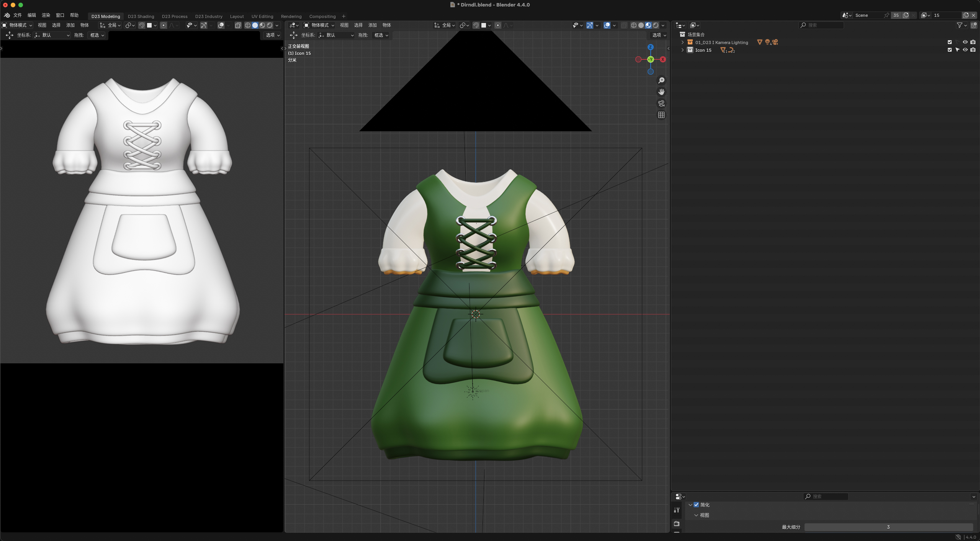This screenshot has width=980, height=541.
Task: Open the 渲染 menu in the menu bar
Action: (45, 15)
